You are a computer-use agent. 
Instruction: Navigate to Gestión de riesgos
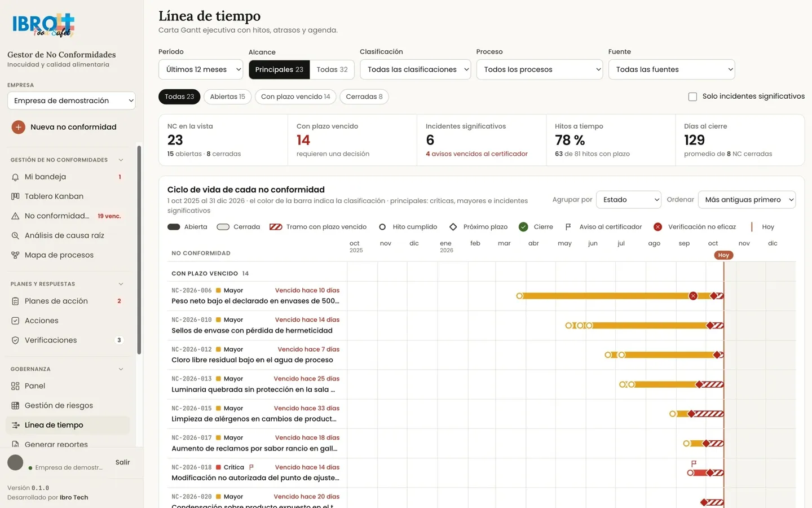(68, 406)
